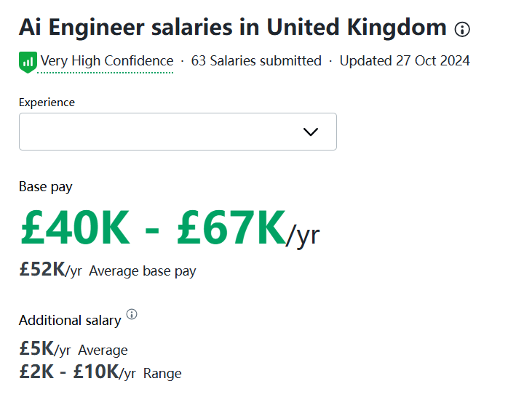Screen dimensions: 532x405
Task: Click the Additional salary label
Action: click(x=70, y=321)
